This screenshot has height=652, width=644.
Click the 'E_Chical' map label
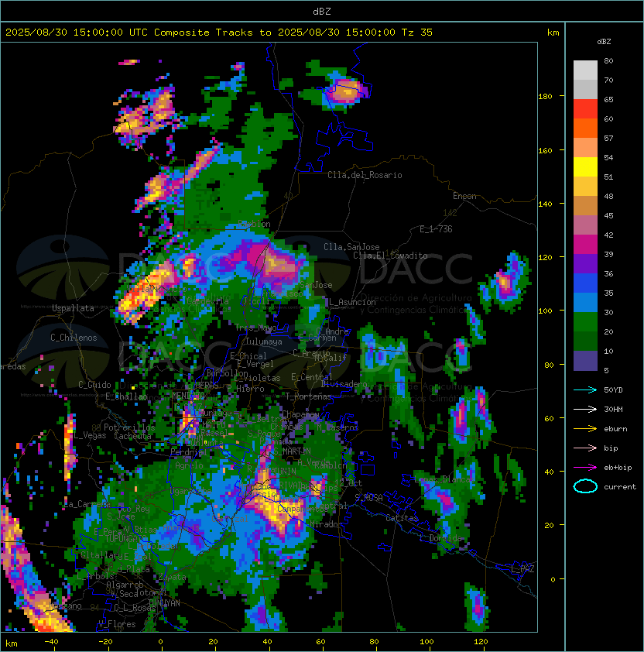[x=248, y=356]
